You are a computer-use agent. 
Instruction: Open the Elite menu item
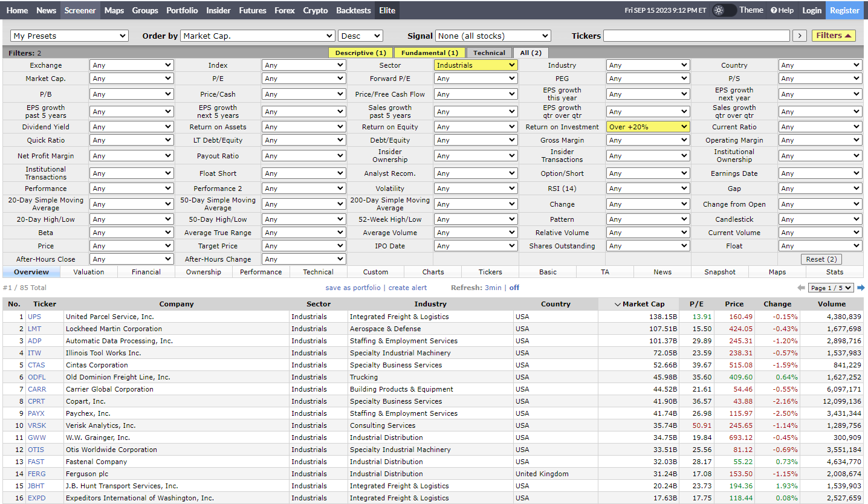387,10
